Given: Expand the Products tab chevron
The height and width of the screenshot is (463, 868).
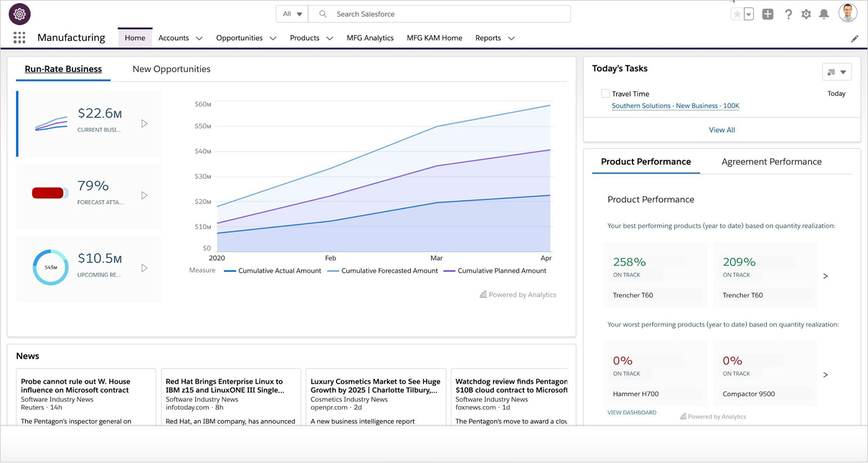Looking at the screenshot, I should pyautogui.click(x=330, y=38).
